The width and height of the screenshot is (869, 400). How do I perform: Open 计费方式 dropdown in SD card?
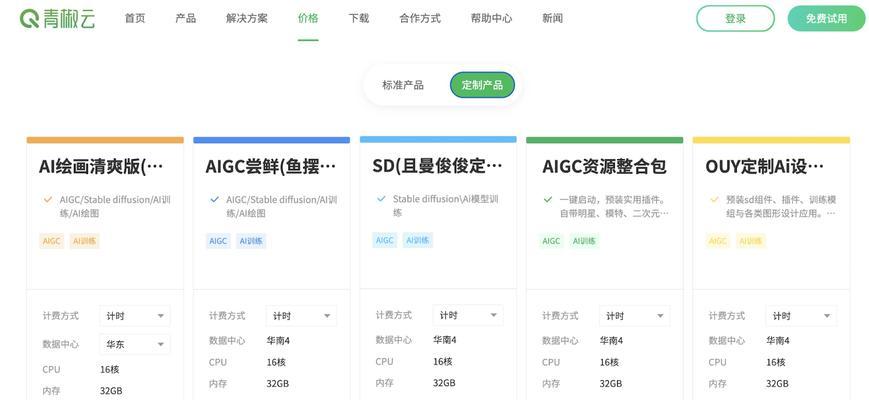point(468,315)
